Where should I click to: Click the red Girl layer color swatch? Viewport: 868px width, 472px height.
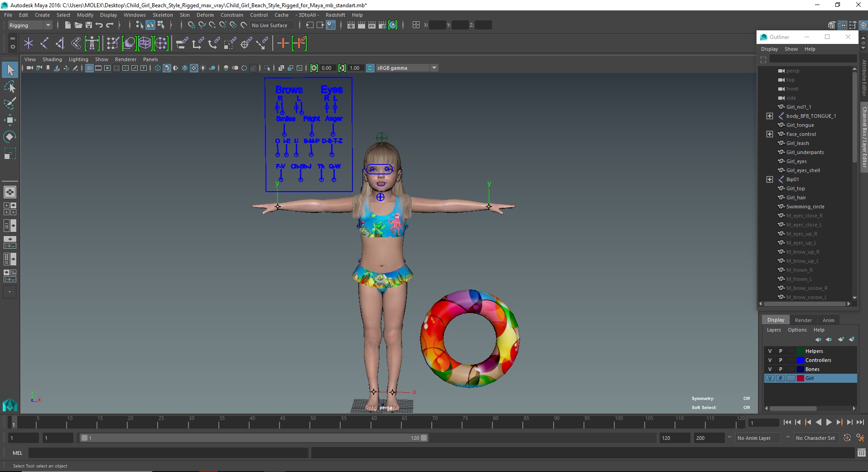[800, 378]
